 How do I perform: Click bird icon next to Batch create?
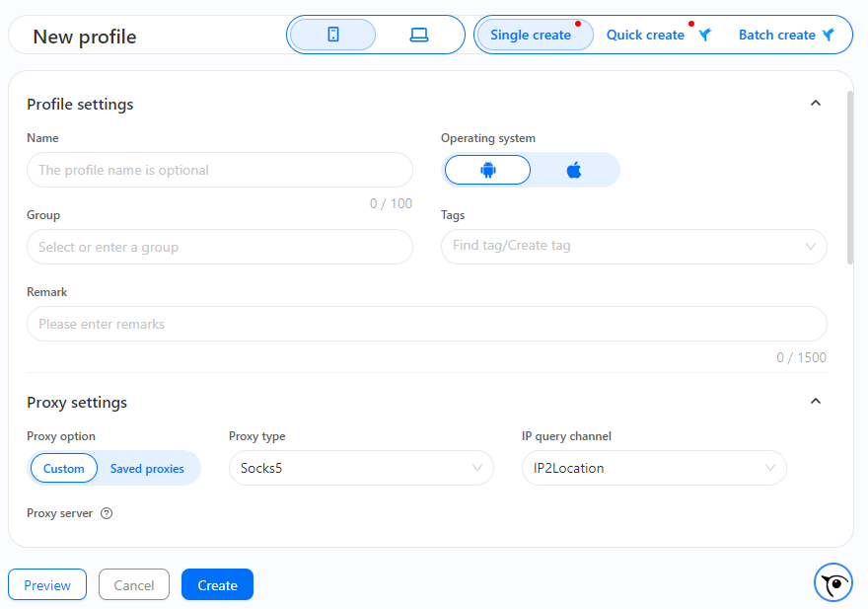click(829, 35)
